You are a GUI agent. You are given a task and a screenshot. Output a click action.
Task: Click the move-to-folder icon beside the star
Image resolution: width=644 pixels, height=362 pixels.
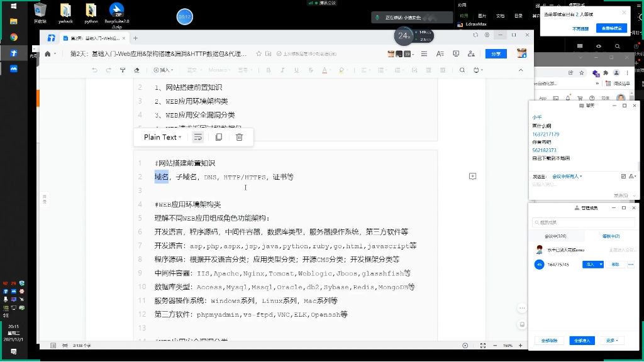tap(268, 54)
